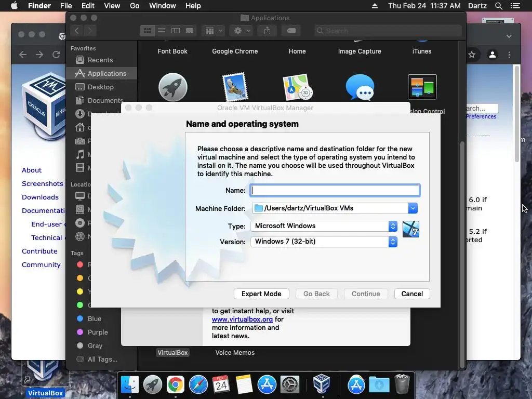Image resolution: width=532 pixels, height=399 pixels.
Task: Click the Finder window vertical scrollbar
Action: (462, 255)
